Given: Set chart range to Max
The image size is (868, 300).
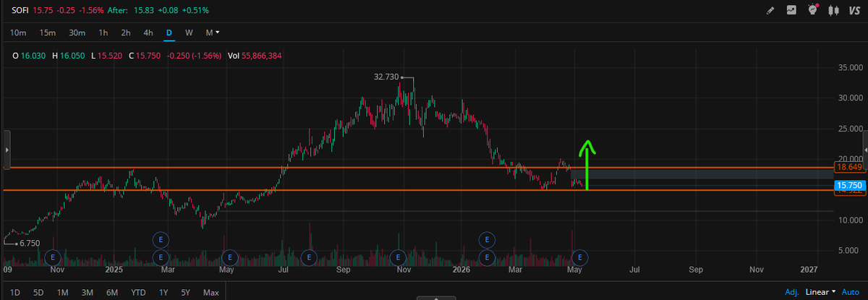Looking at the screenshot, I should point(211,292).
